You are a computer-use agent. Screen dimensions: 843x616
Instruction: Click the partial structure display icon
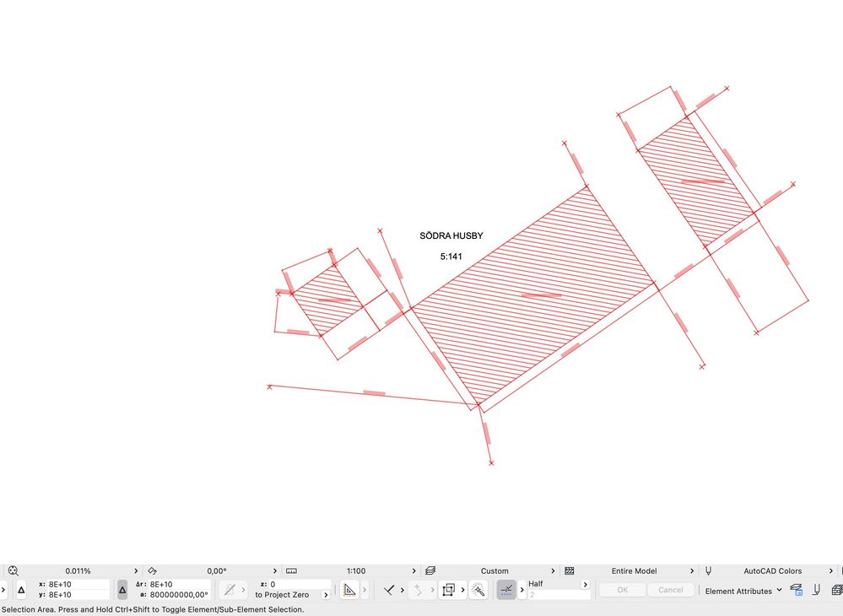click(570, 570)
